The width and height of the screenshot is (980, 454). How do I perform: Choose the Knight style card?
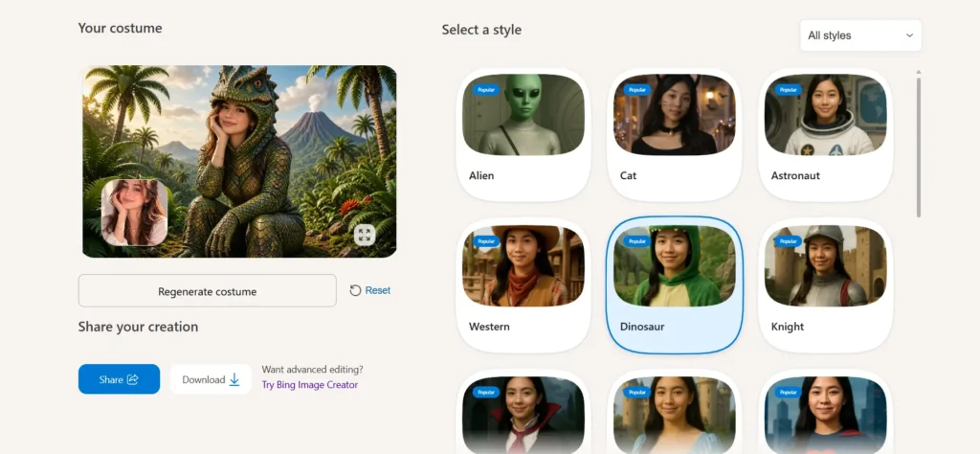825,285
